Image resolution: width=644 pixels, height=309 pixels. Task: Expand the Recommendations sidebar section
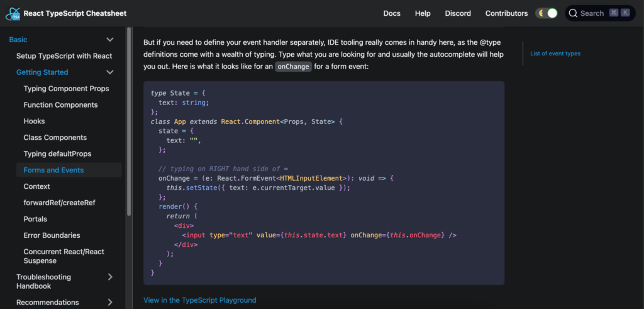pos(110,303)
